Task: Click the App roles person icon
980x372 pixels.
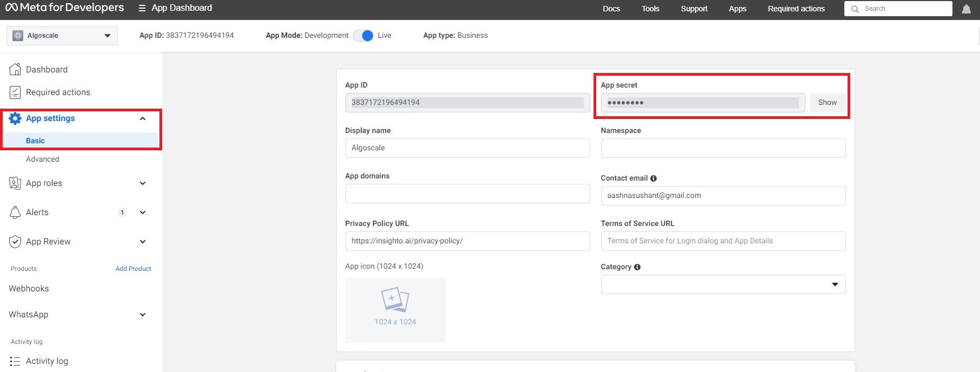Action: [15, 183]
